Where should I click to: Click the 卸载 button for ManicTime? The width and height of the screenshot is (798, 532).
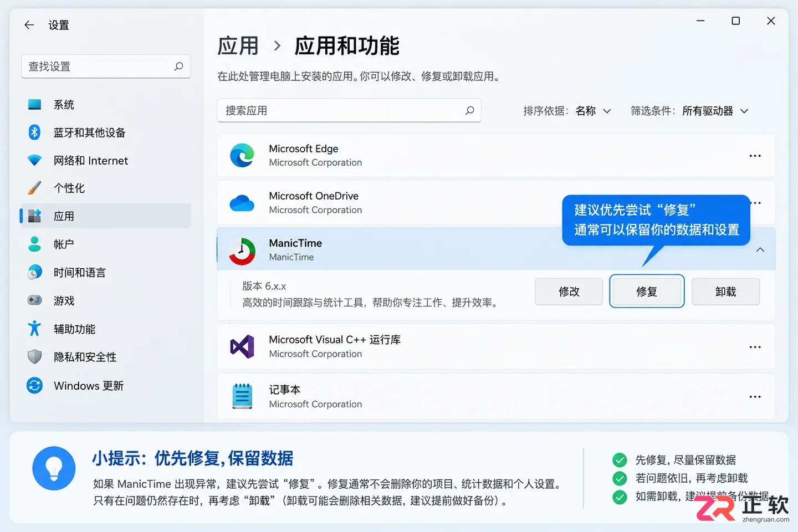coord(725,291)
